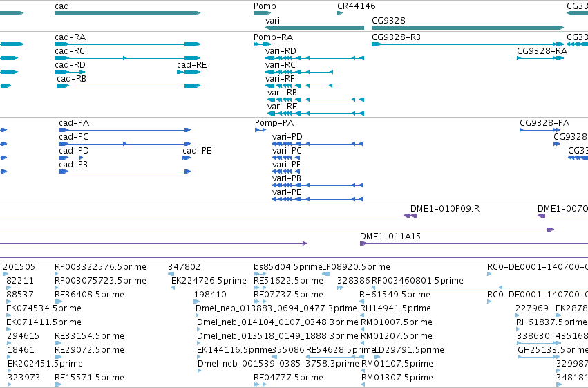The width and height of the screenshot is (588, 388).
Task: Click EST RE36408.5prime
Action: click(x=58, y=302)
